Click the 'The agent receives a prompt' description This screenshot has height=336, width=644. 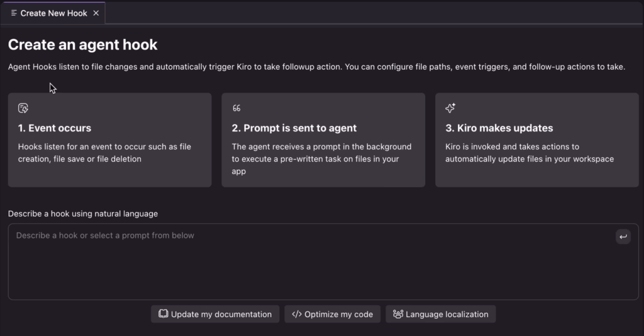pyautogui.click(x=321, y=159)
